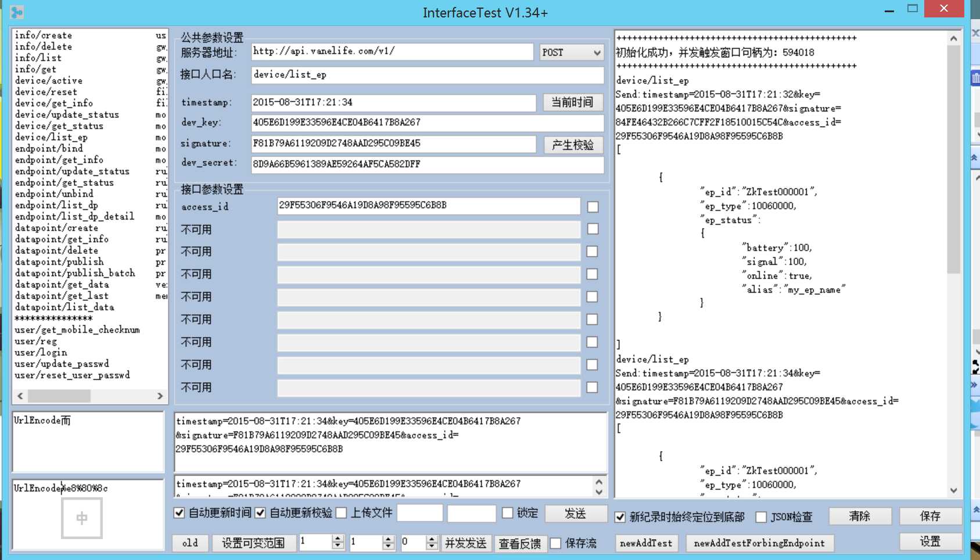This screenshot has height=560, width=980.
Task: Click the 设置可变范围 button
Action: [253, 543]
